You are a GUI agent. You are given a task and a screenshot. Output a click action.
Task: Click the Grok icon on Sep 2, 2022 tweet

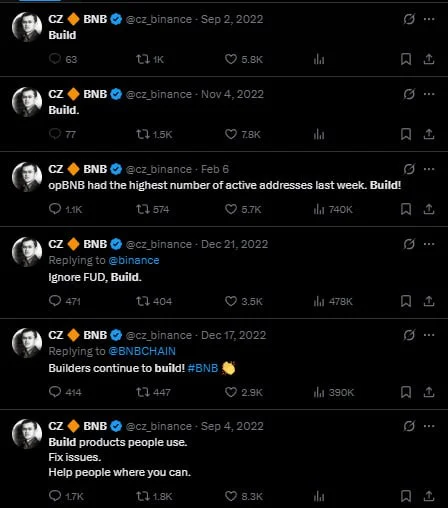click(409, 19)
